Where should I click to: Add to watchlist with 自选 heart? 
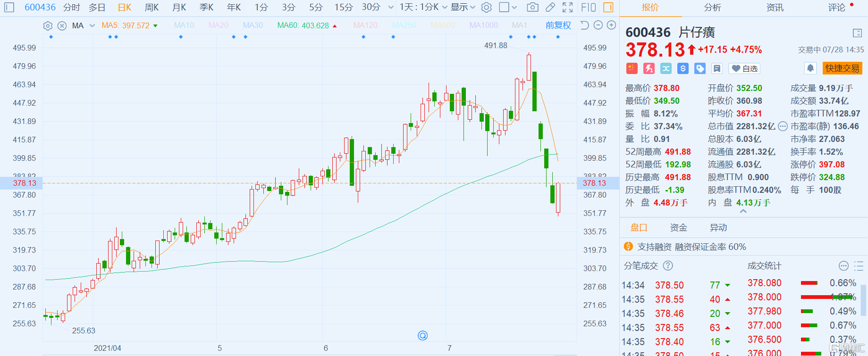coord(744,68)
